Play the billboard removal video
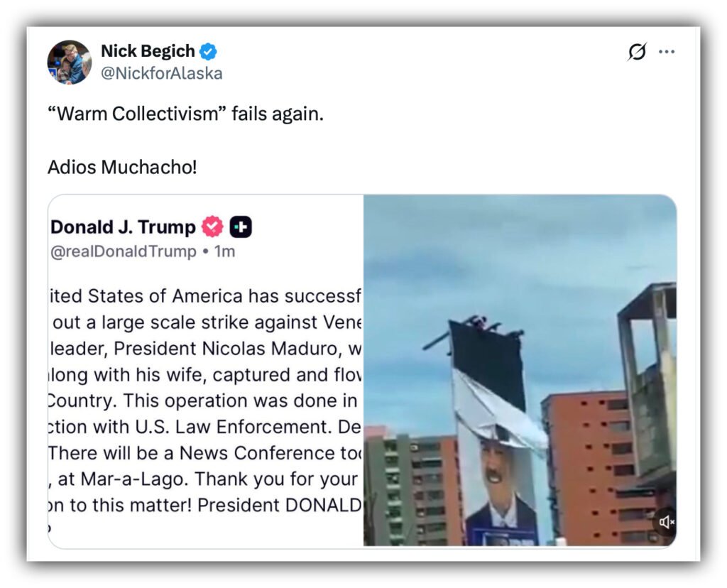 coord(520,370)
